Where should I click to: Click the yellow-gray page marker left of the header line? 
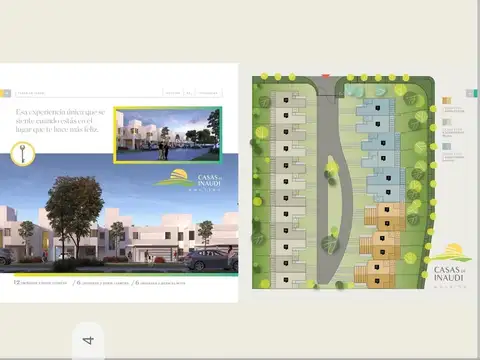click(x=6, y=93)
